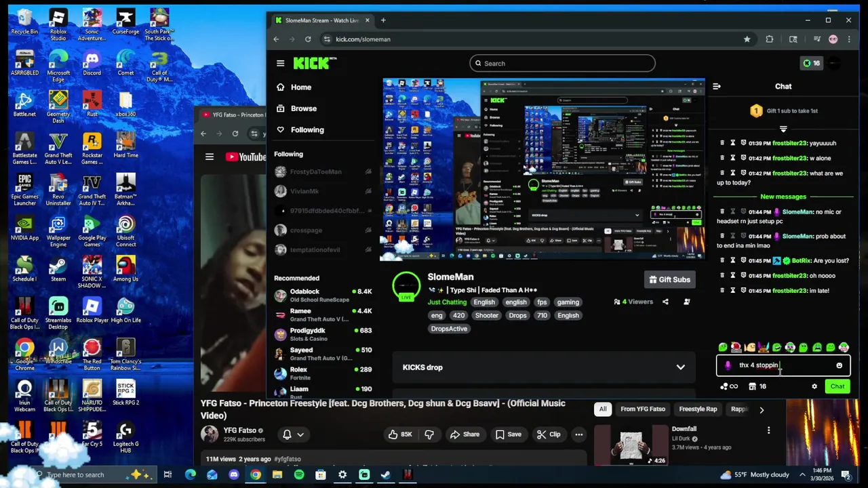The width and height of the screenshot is (868, 488).
Task: Open Roblox Studio desktop icon
Action: pos(58,25)
